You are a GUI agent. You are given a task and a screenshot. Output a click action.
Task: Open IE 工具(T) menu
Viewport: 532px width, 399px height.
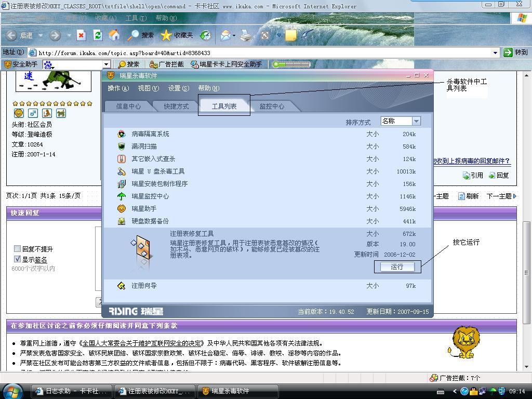click(136, 18)
